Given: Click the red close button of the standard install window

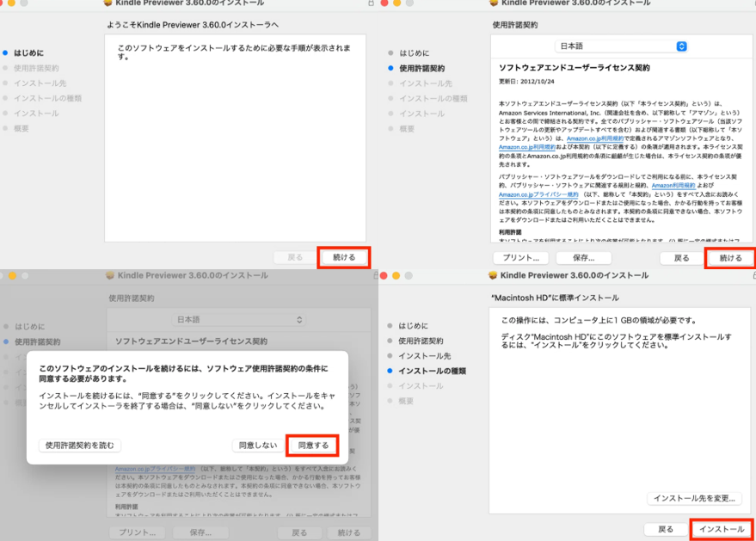Looking at the screenshot, I should click(384, 275).
